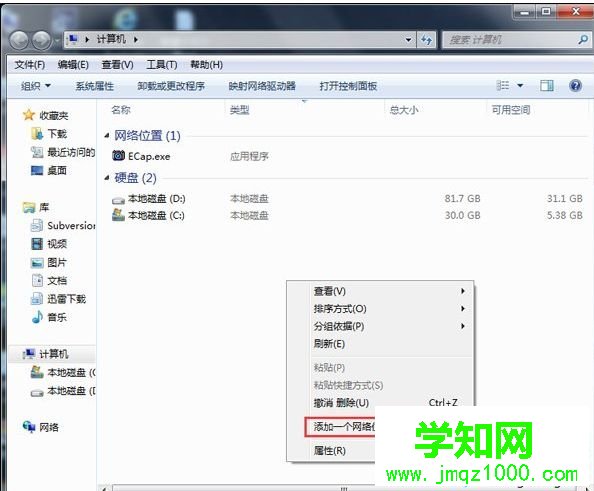Click the 库 libraries icon

[x=29, y=207]
